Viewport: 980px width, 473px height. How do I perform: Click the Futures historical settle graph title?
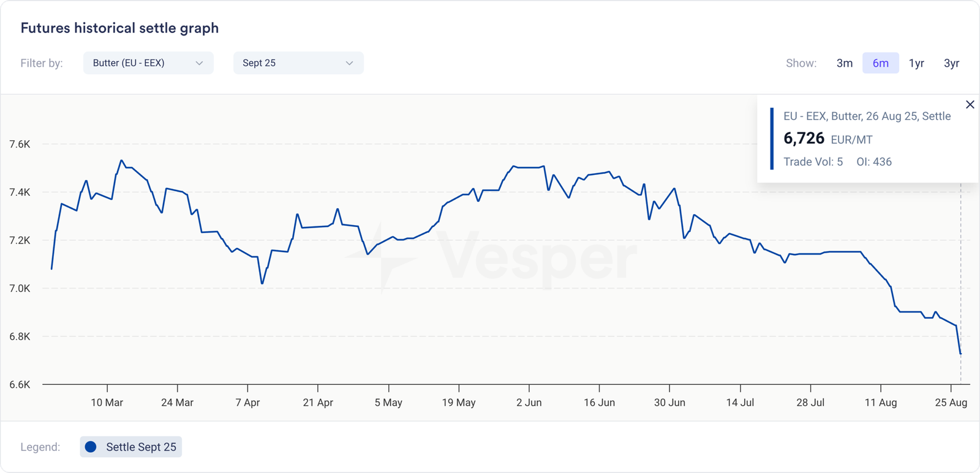[119, 28]
